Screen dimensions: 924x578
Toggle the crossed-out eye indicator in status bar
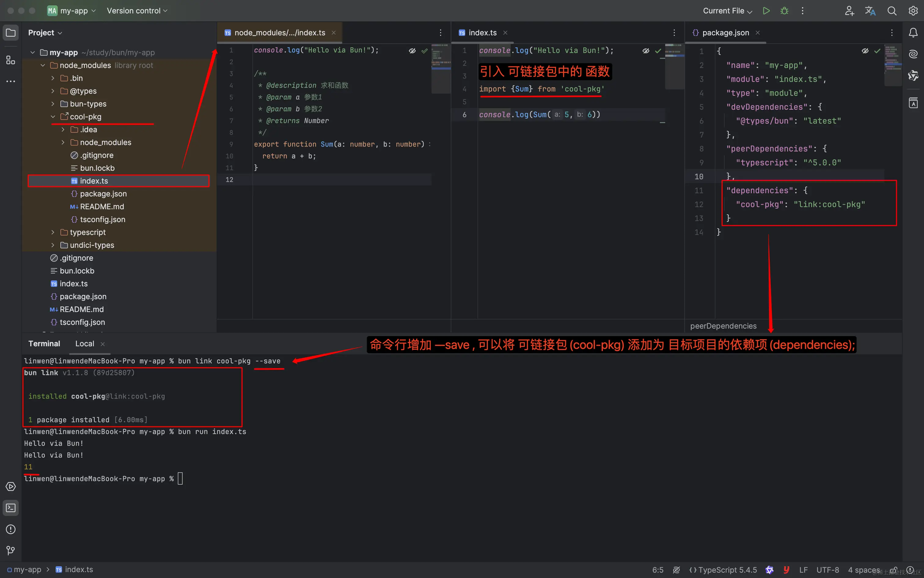(x=676, y=570)
